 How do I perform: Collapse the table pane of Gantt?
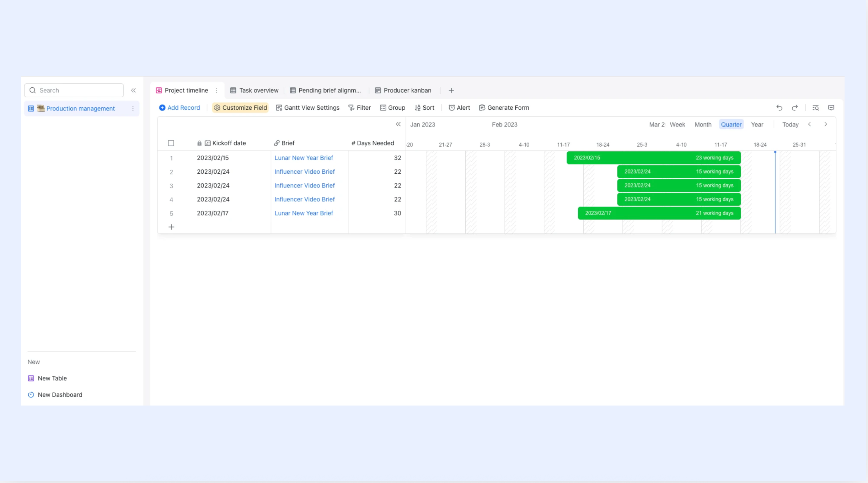(398, 124)
